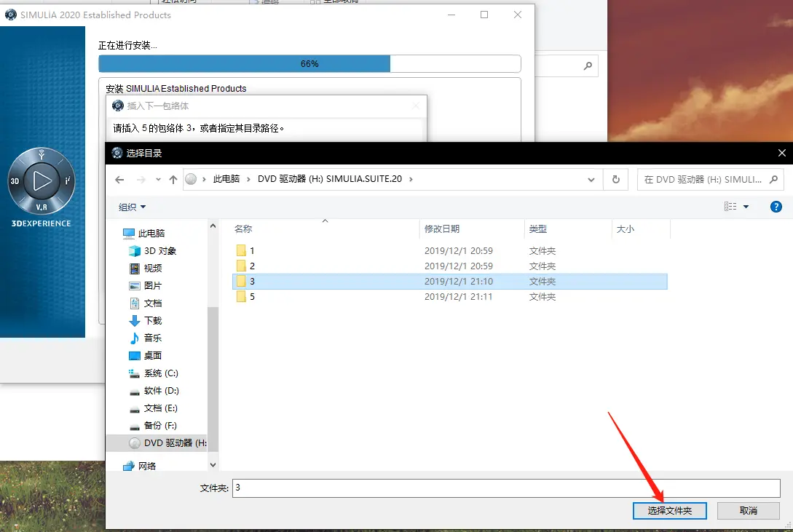The height and width of the screenshot is (532, 793).
Task: Click the background window search magnifier
Action: (588, 65)
